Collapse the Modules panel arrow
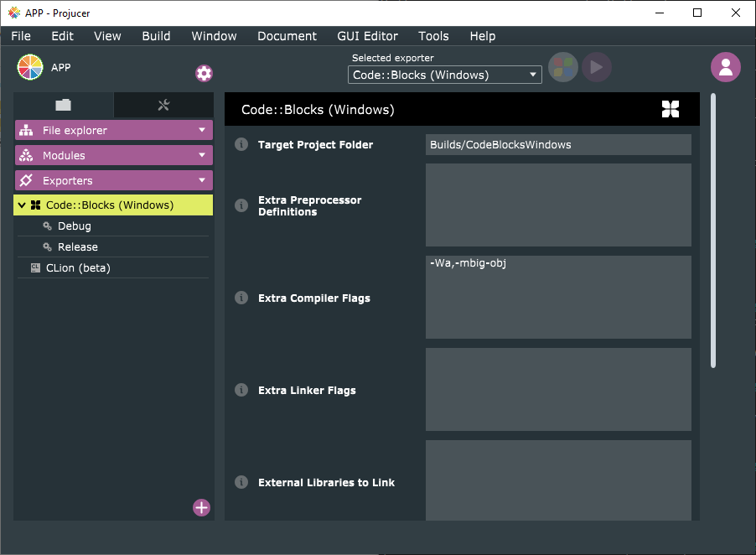The image size is (756, 555). tap(202, 155)
